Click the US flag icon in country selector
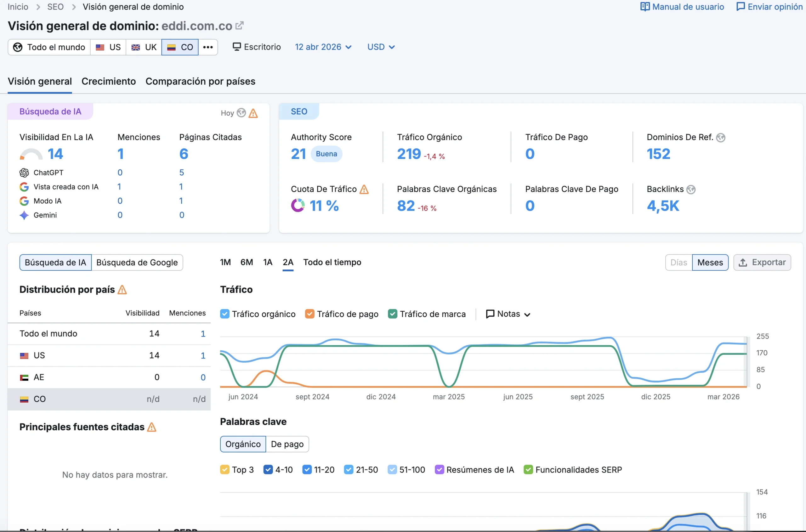 (x=100, y=47)
